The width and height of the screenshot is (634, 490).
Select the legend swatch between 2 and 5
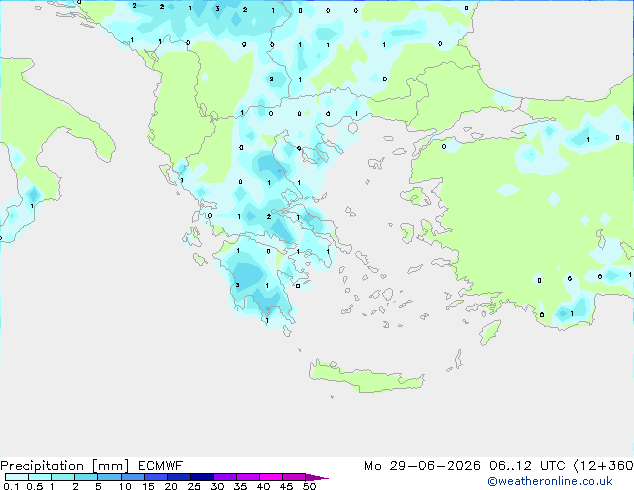pyautogui.click(x=86, y=477)
